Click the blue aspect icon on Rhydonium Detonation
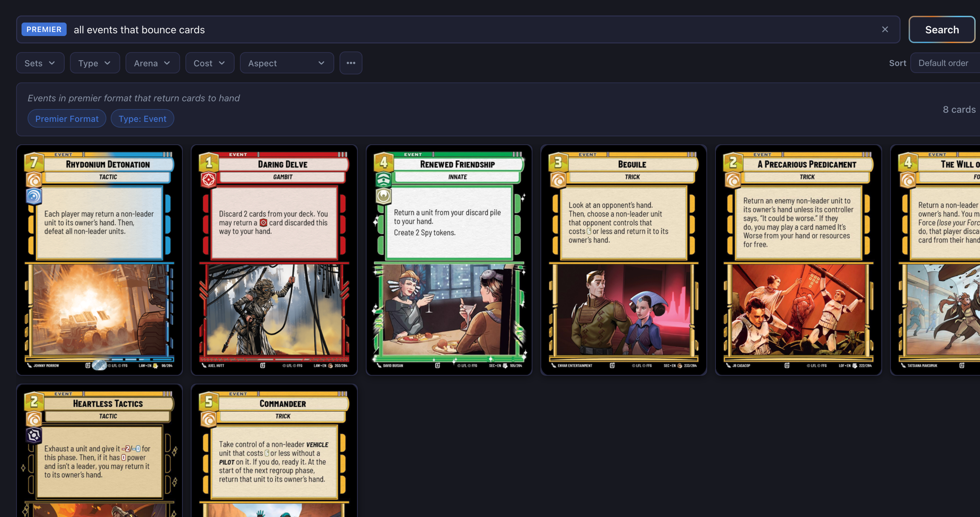Viewport: 980px width, 517px height. click(34, 196)
